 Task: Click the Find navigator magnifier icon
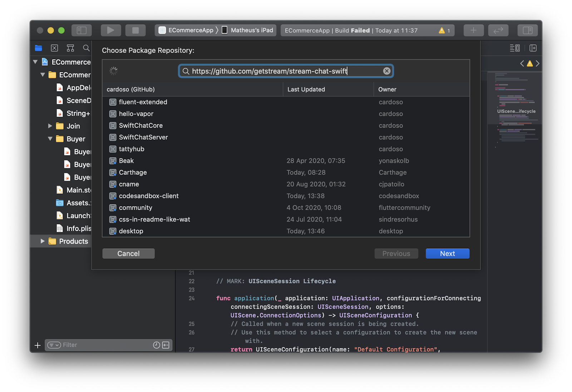[86, 48]
